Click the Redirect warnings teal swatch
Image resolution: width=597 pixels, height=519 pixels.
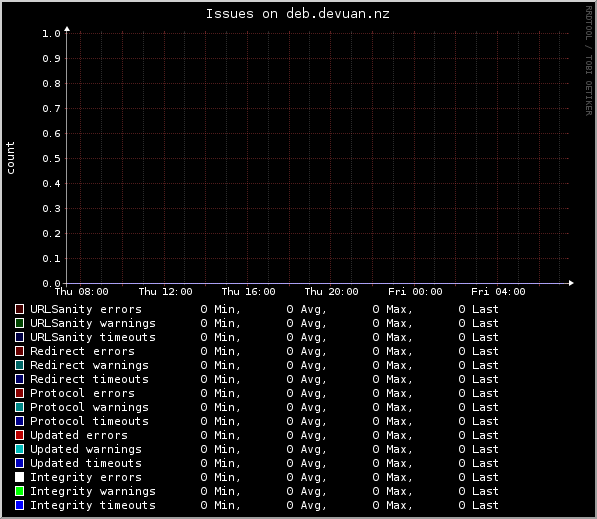point(19,365)
